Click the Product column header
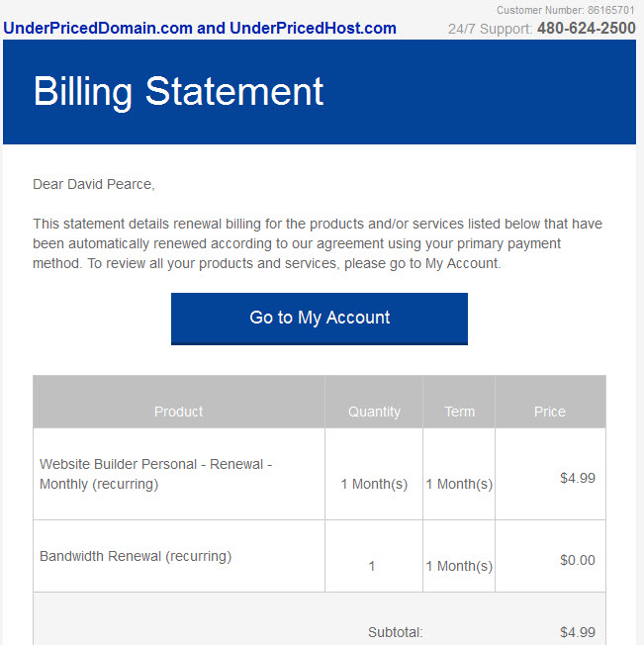 (178, 412)
